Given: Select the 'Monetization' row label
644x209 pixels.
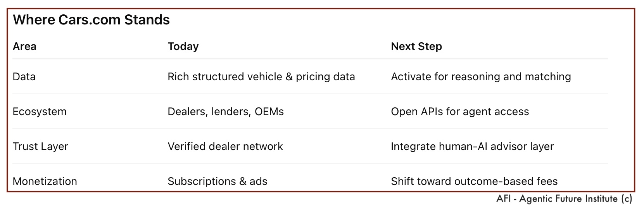Looking at the screenshot, I should coord(45,181).
